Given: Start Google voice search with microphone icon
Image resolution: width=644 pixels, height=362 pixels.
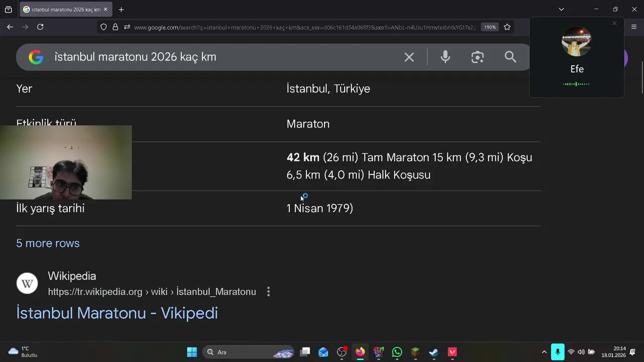Looking at the screenshot, I should (x=445, y=57).
